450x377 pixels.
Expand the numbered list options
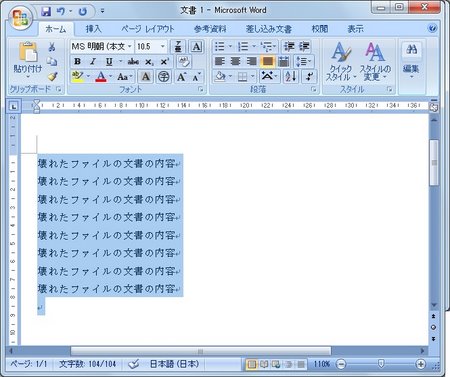point(254,46)
